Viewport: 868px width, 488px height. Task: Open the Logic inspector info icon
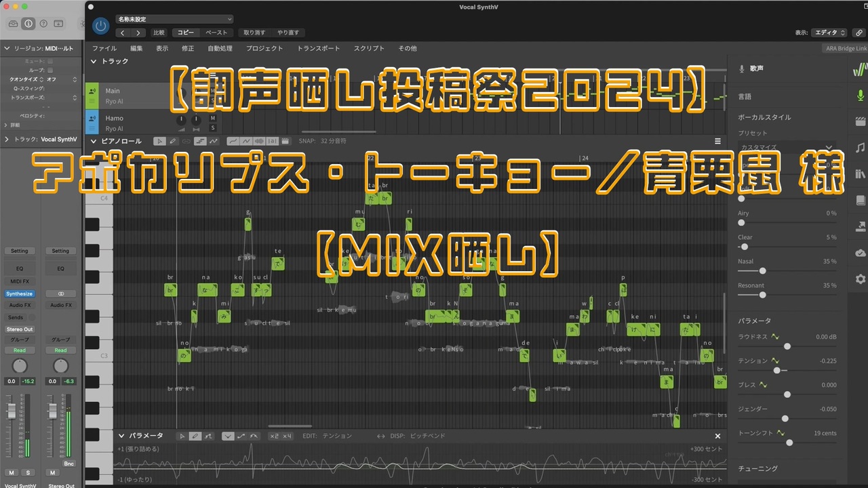(28, 23)
